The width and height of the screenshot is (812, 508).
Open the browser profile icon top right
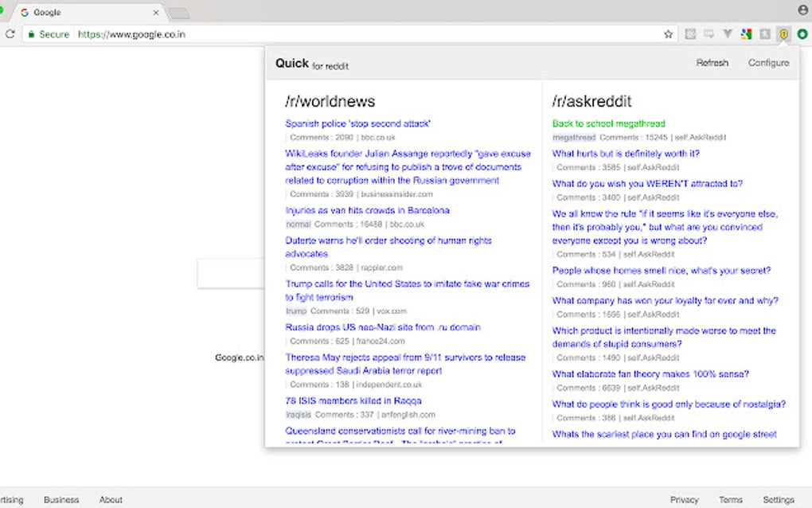(x=802, y=10)
